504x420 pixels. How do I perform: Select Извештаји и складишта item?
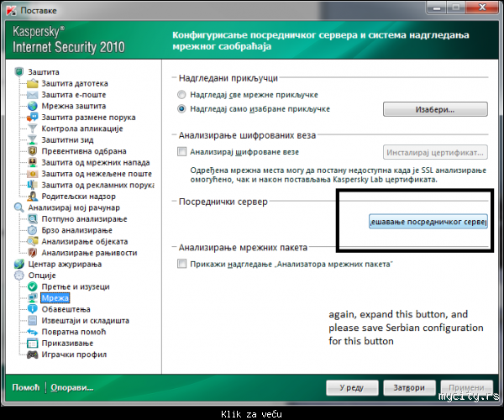pos(85,321)
